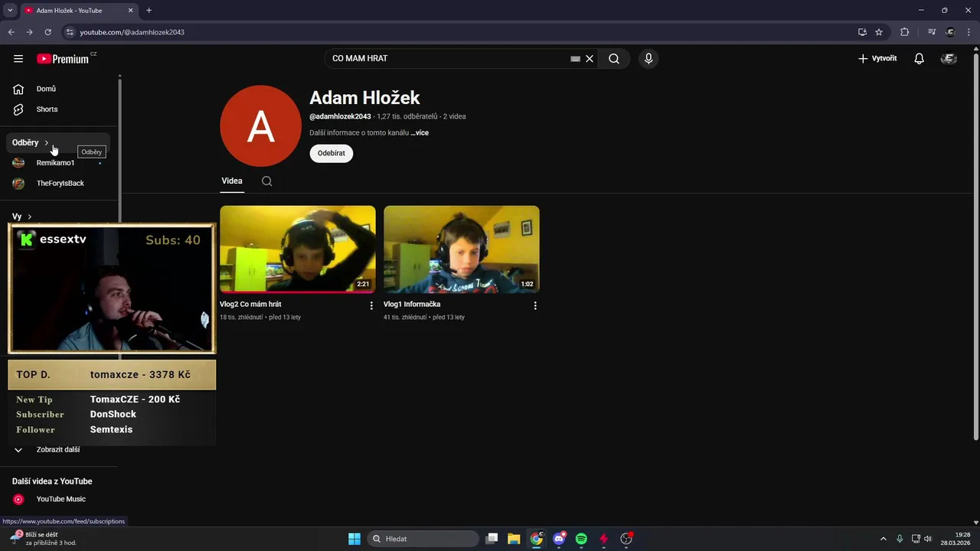Open the Vlog2 Co mám hrát thumbnail
This screenshot has height=551, width=980.
click(298, 249)
